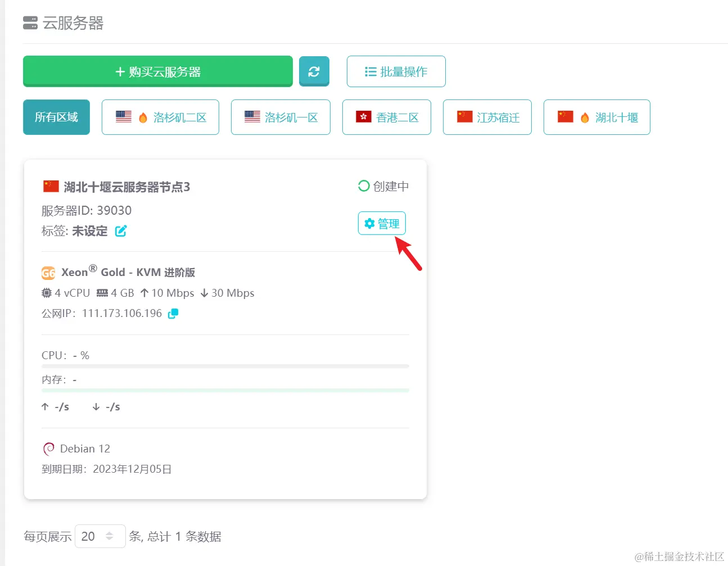
Task: Click the memory usage progress bar
Action: click(x=225, y=390)
